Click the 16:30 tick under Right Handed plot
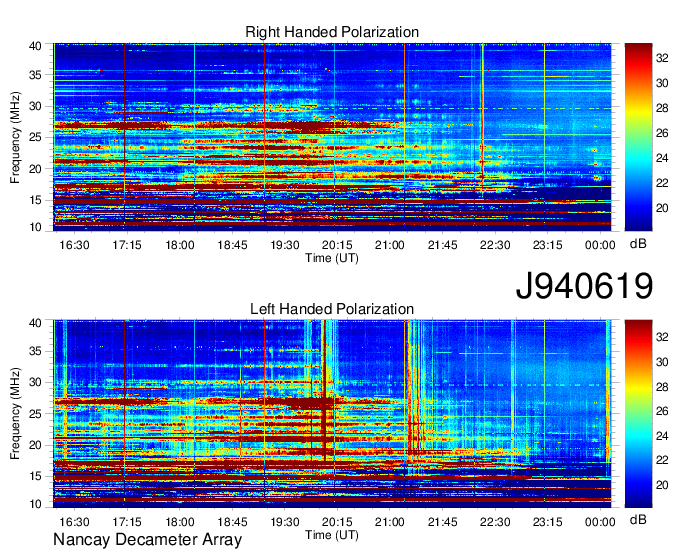The image size is (680, 552). pos(74,245)
